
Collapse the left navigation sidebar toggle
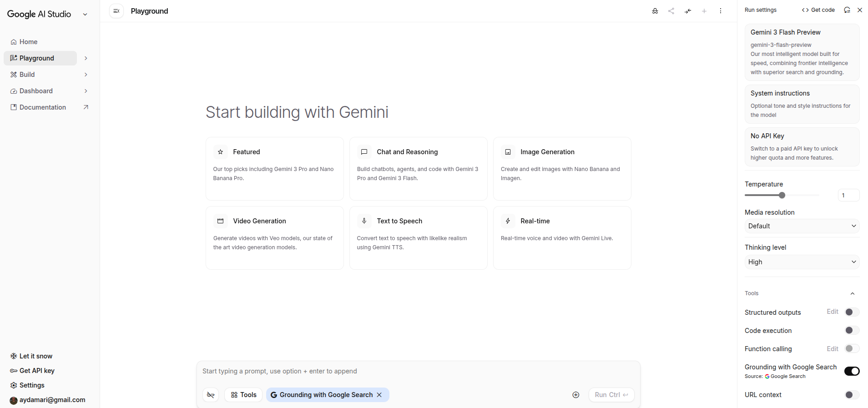(116, 11)
